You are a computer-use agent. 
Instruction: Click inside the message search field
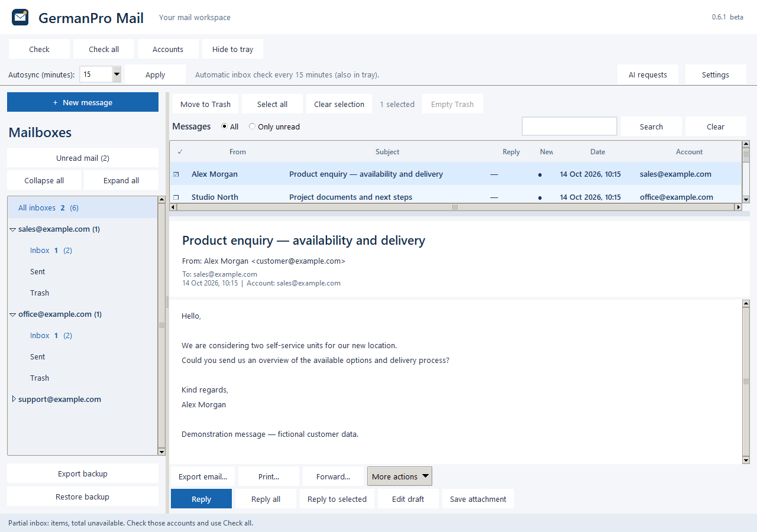(x=570, y=126)
